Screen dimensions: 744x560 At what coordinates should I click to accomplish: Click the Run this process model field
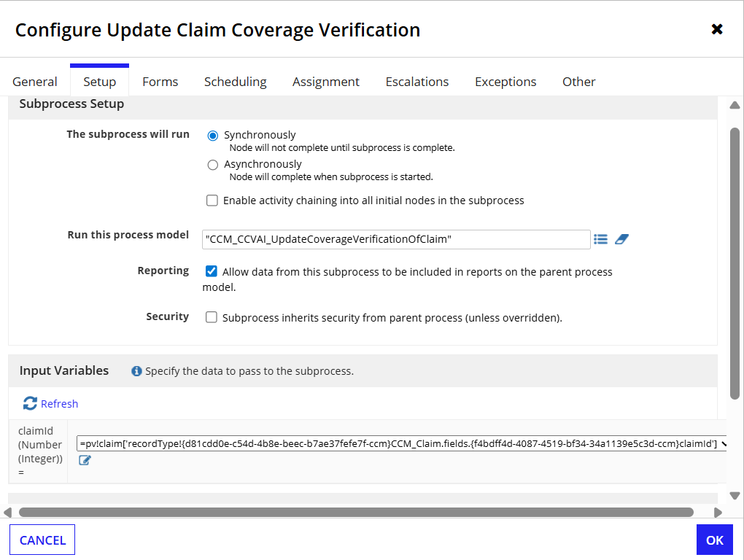396,239
